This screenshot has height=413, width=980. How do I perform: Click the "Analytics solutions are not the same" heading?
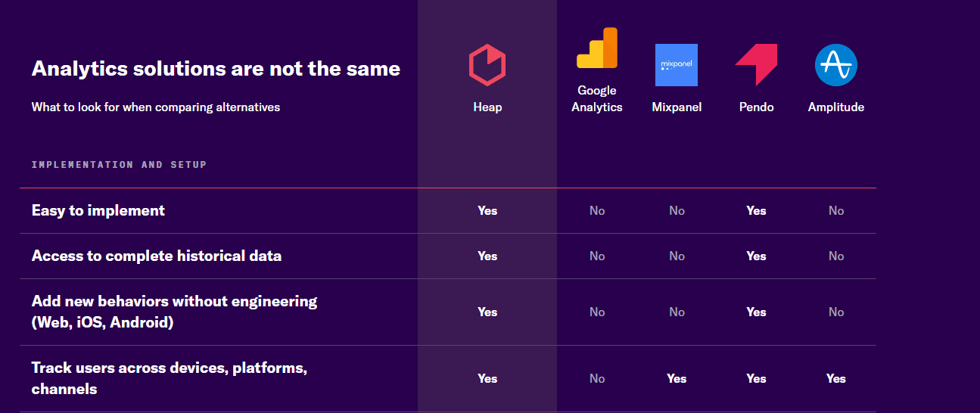[216, 69]
